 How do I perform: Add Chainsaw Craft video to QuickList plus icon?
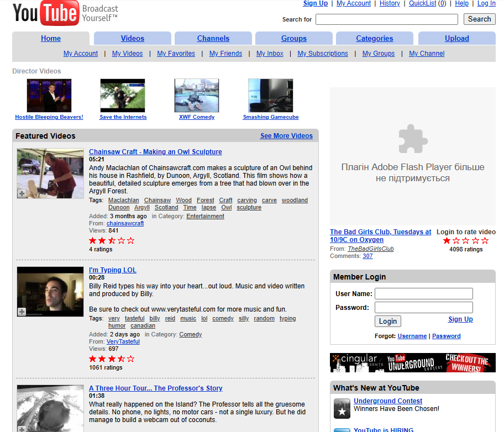coord(22,193)
